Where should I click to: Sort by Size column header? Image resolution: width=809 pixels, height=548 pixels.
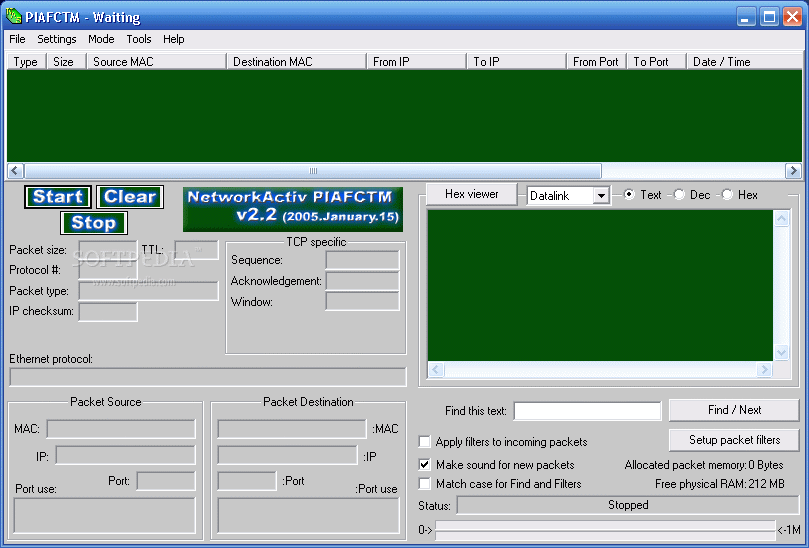[x=66, y=61]
